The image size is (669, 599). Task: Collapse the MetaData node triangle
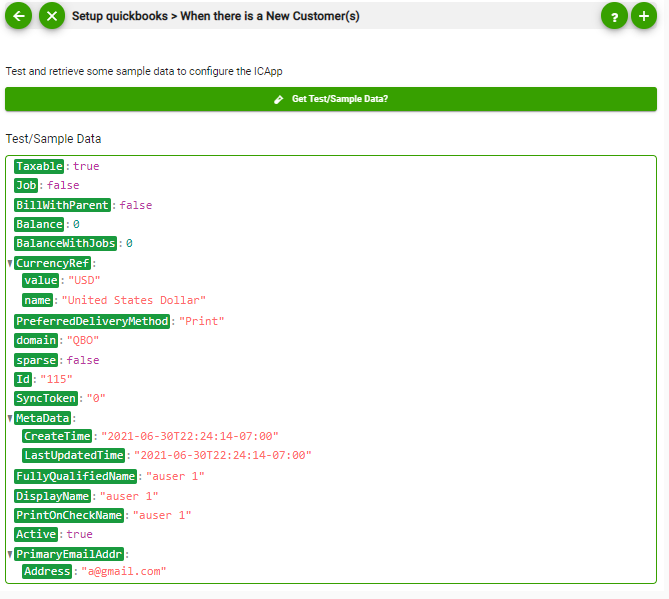[x=10, y=418]
